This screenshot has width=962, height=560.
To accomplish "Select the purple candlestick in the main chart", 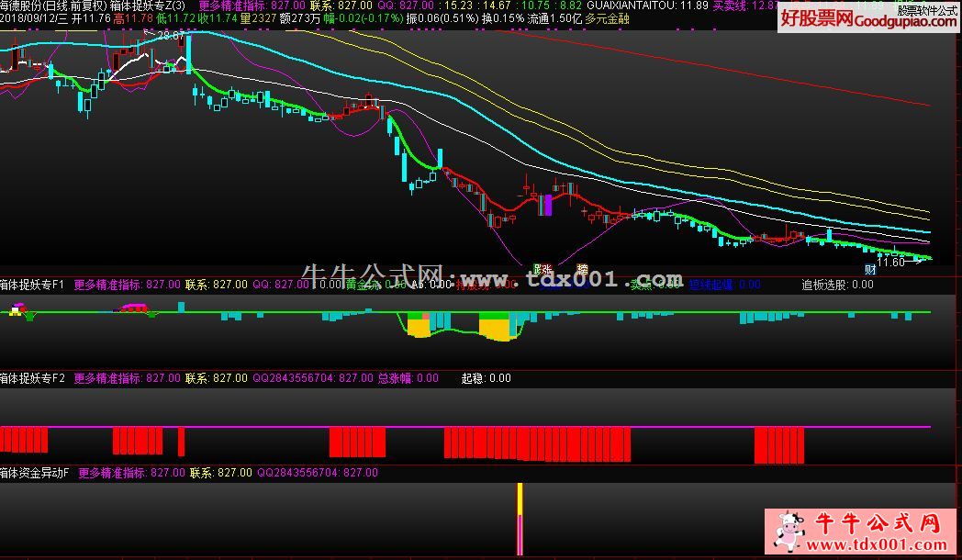I will pyautogui.click(x=548, y=205).
